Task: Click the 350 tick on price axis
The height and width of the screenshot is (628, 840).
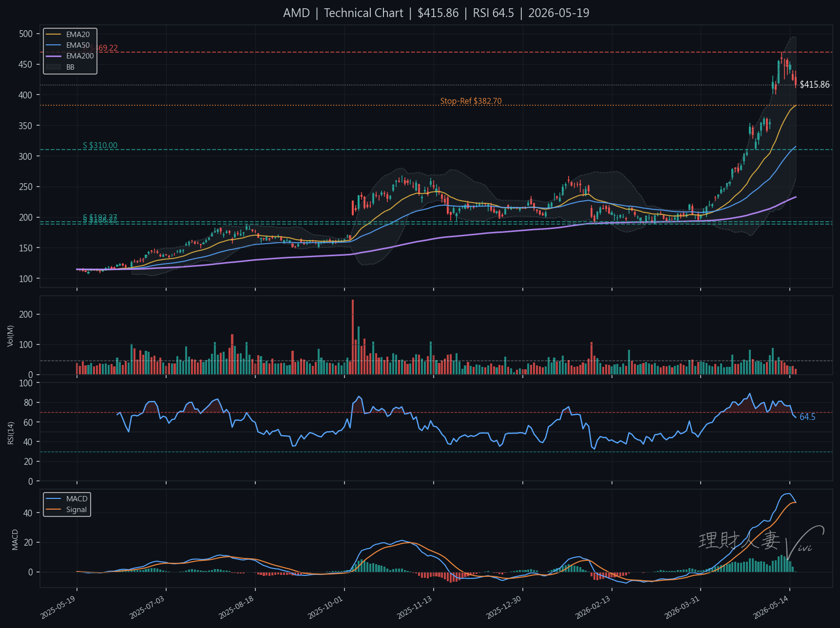Action: point(26,126)
